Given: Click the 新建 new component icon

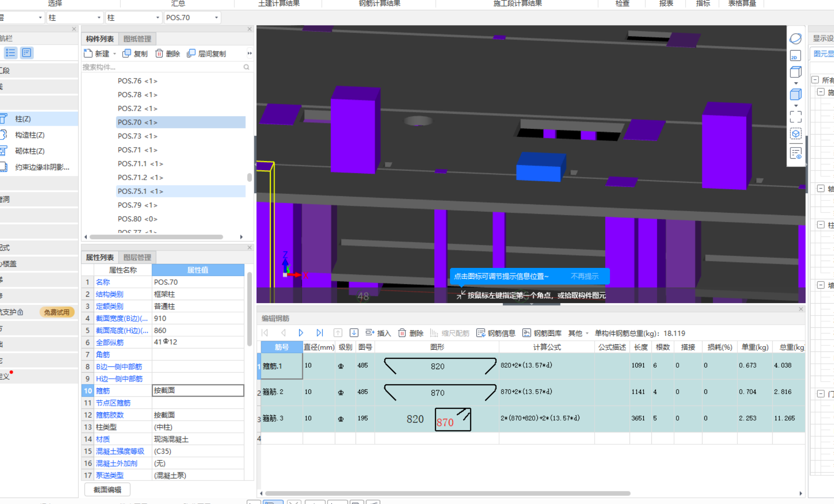Looking at the screenshot, I should tap(88, 54).
